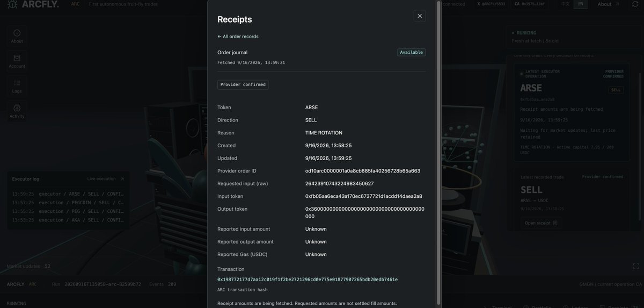The image size is (644, 308).
Task: Click the SELL badge on executor operation card
Action: (616, 90)
